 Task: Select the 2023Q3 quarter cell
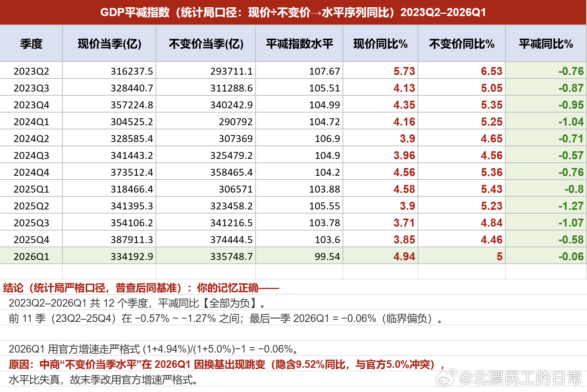point(31,88)
